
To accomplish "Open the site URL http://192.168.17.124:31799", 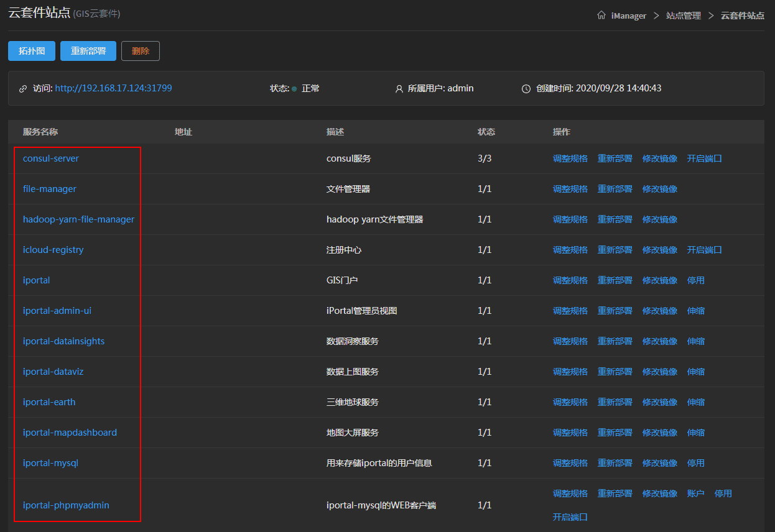I will 113,88.
